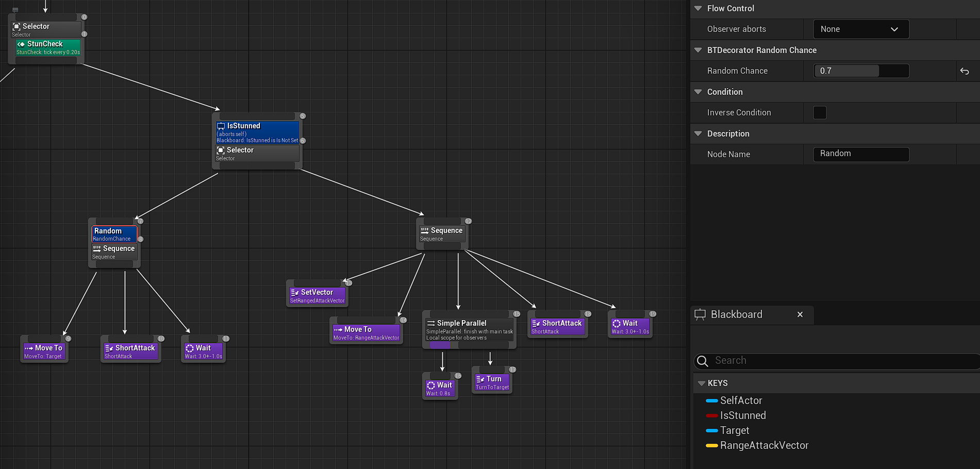Select the SetVector task node
The width and height of the screenshot is (980, 469).
[317, 296]
